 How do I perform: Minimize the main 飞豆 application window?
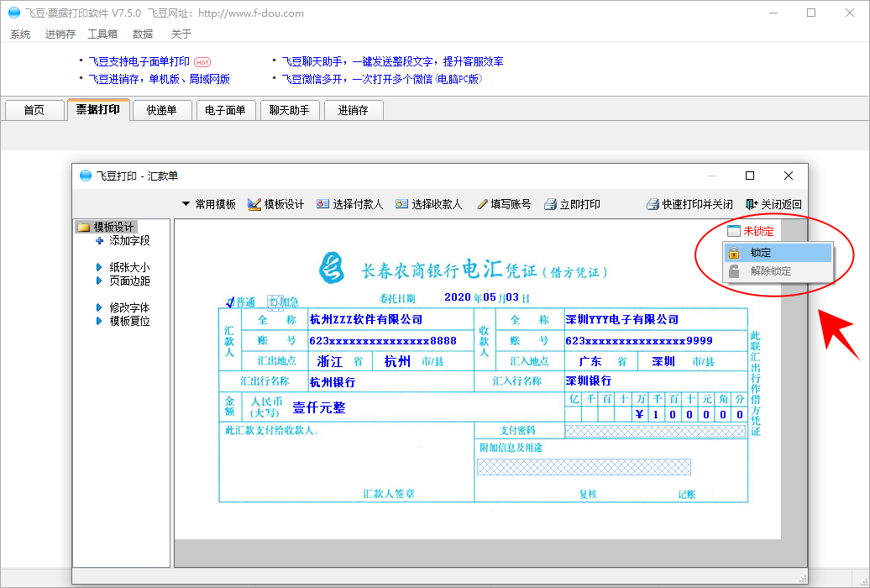[x=773, y=13]
